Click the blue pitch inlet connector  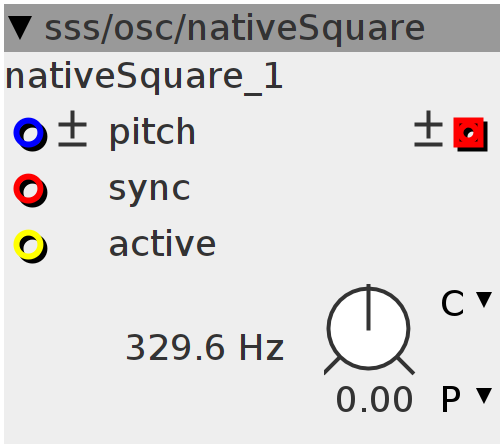29,133
